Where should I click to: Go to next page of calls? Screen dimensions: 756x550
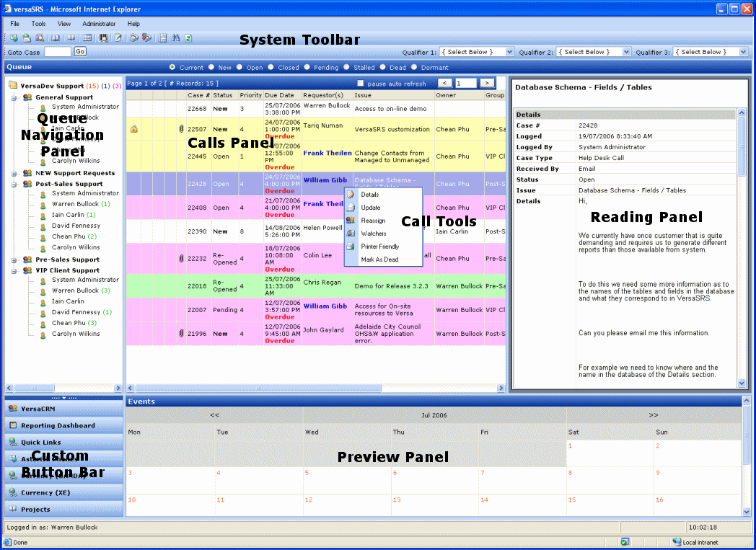[x=488, y=84]
